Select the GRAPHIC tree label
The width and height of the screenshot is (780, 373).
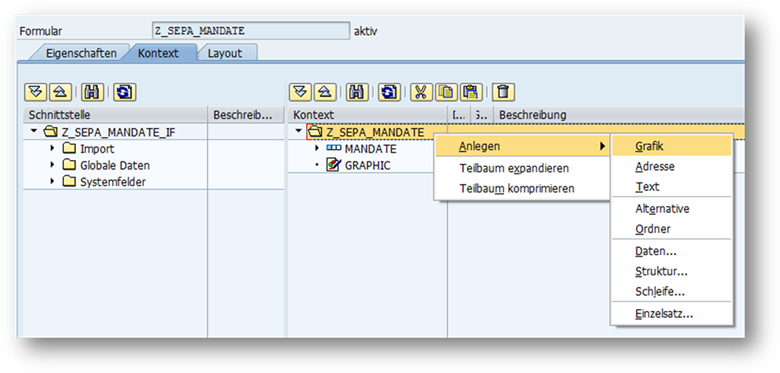tap(368, 165)
